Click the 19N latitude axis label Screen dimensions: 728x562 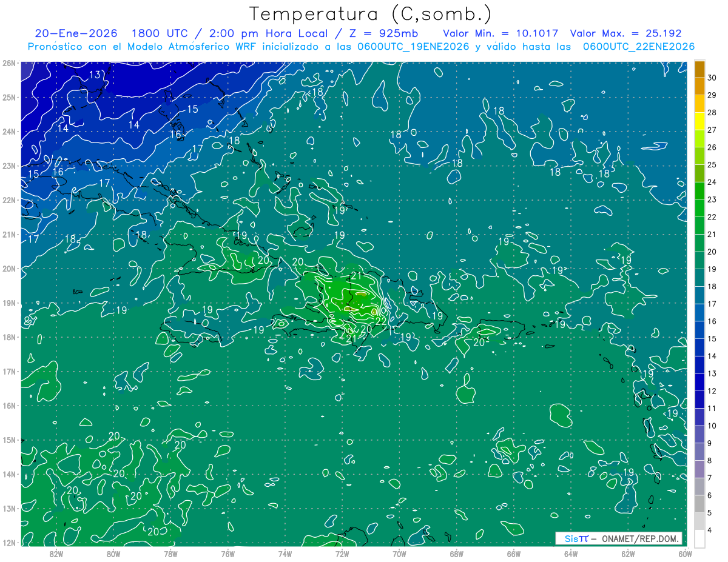(x=8, y=303)
